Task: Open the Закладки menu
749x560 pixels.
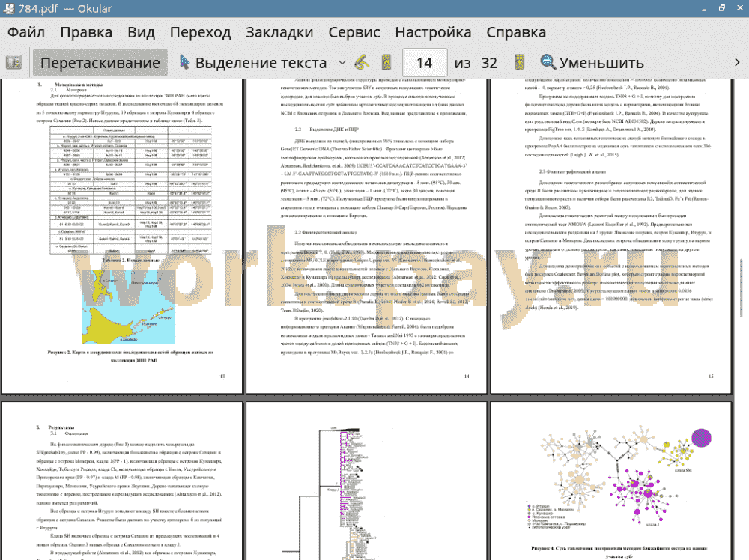Action: [x=279, y=32]
